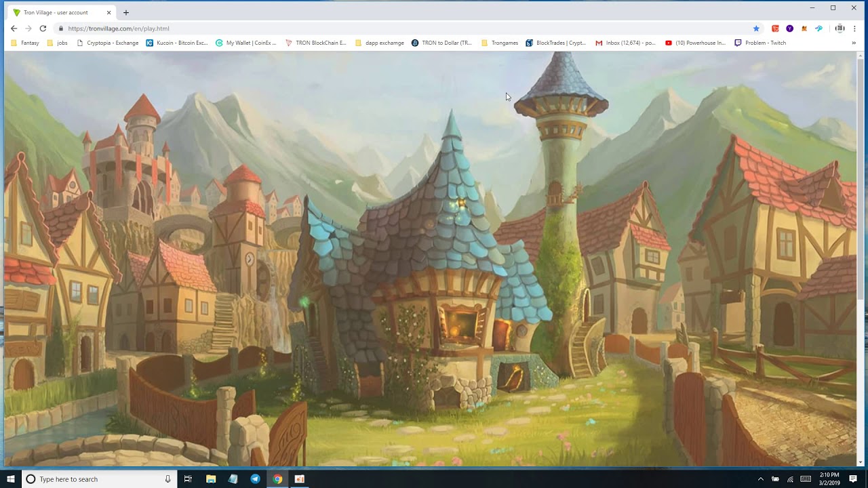Viewport: 868px width, 488px height.
Task: Click the scrollbar down arrow
Action: point(861,463)
